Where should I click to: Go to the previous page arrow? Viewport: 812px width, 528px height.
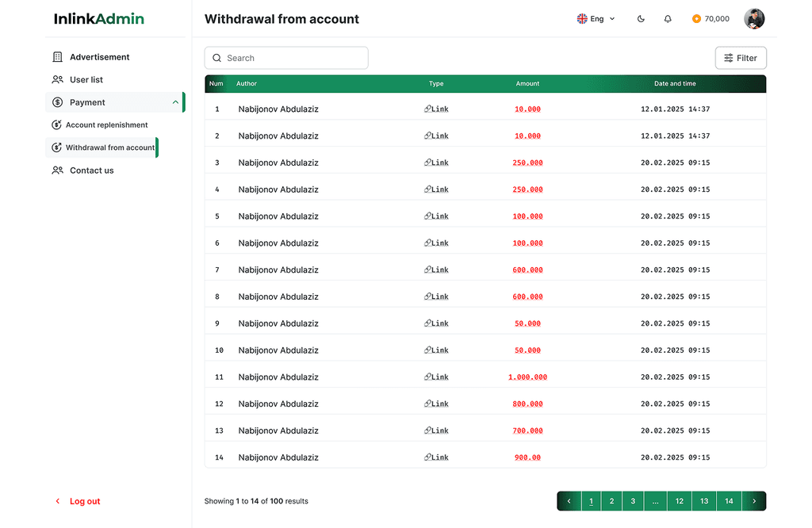[x=569, y=501]
